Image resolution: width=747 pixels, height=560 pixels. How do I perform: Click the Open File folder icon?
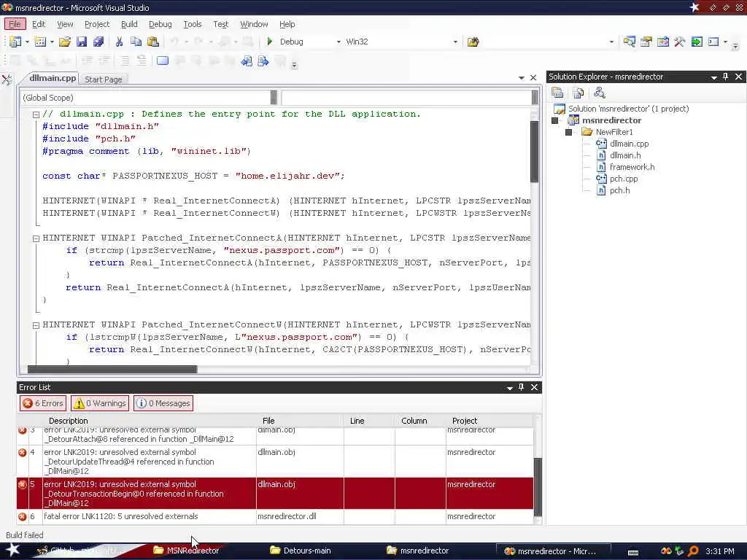(x=65, y=42)
